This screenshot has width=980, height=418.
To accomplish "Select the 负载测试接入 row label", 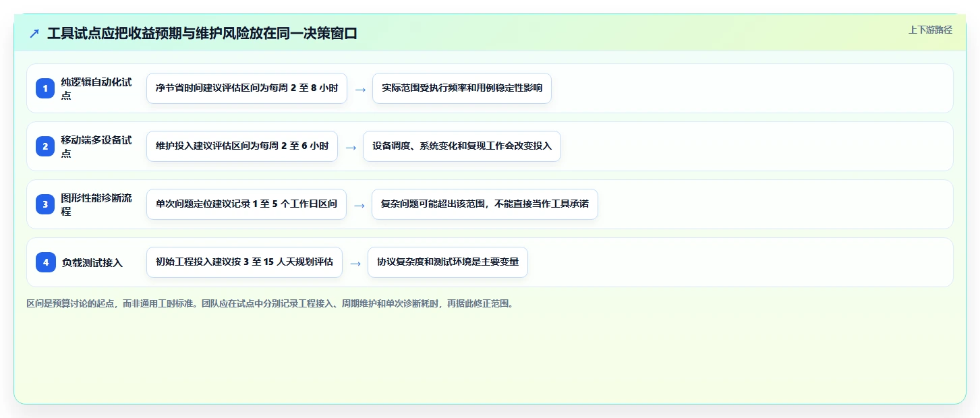I will [92, 262].
